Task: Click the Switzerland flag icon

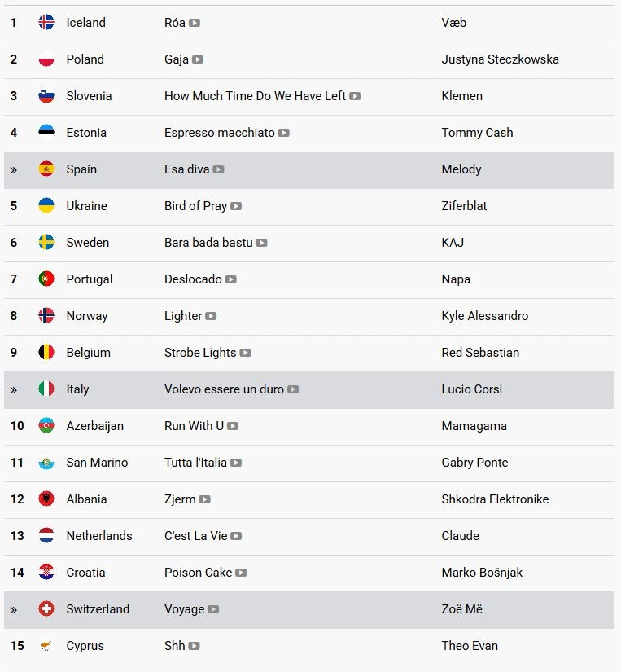Action: [x=46, y=608]
